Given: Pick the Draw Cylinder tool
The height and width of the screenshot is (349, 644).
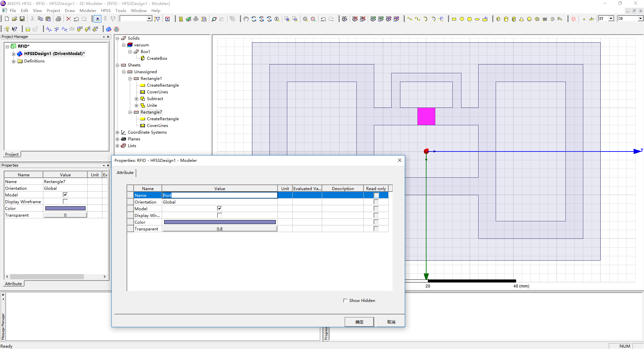Looking at the screenshot, I should click(506, 19).
